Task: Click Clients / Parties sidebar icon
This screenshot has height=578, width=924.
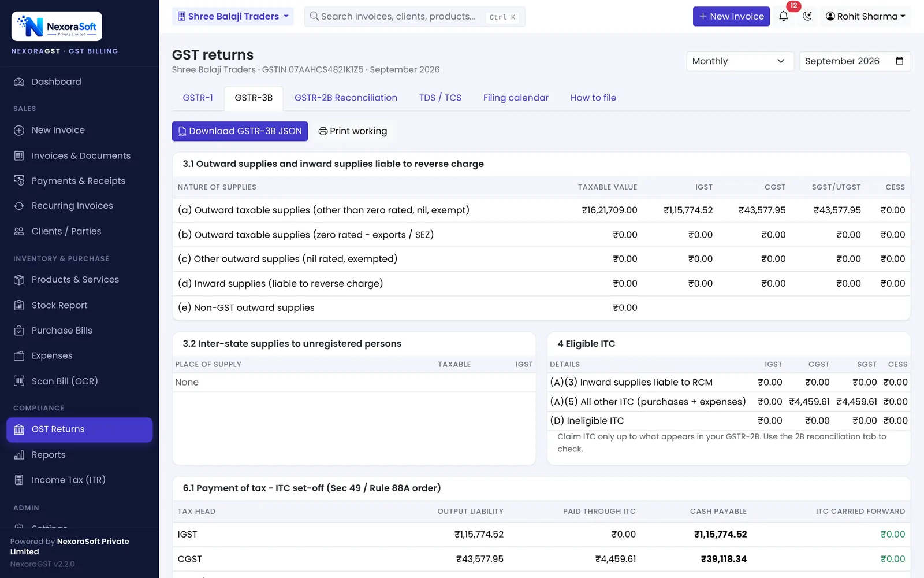Action: click(19, 231)
